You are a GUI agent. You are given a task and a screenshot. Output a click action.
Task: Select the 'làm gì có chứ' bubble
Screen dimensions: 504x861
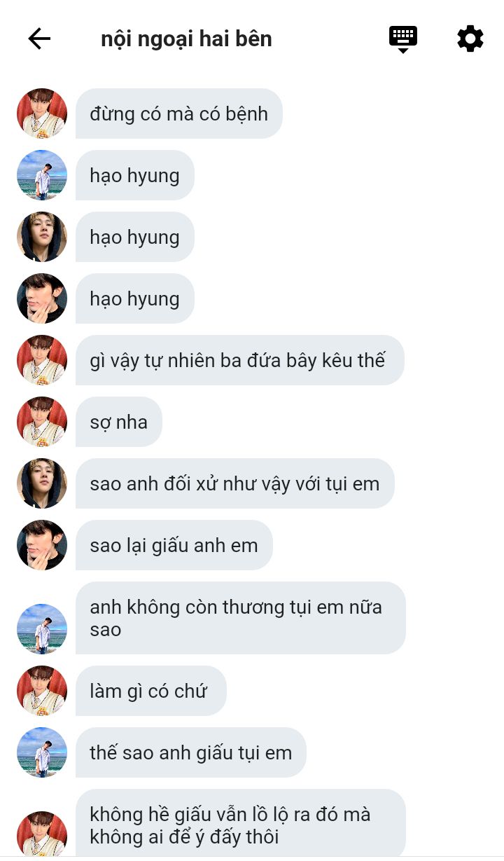coord(151,691)
